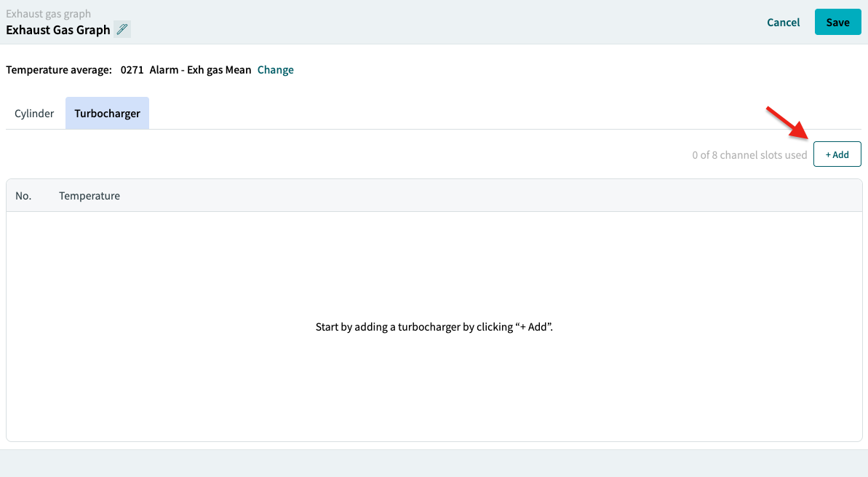Save the exhaust gas graph
This screenshot has height=477, width=868.
coord(837,22)
